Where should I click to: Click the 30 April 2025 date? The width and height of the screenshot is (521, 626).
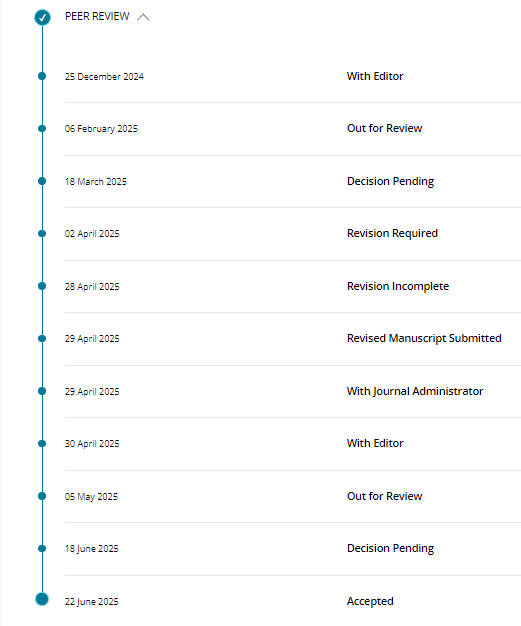tap(92, 444)
